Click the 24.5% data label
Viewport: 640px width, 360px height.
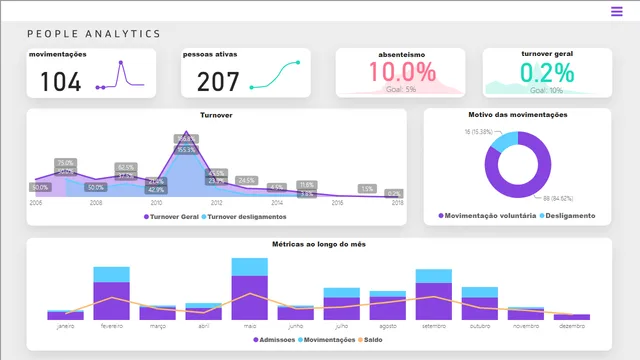coord(247,180)
